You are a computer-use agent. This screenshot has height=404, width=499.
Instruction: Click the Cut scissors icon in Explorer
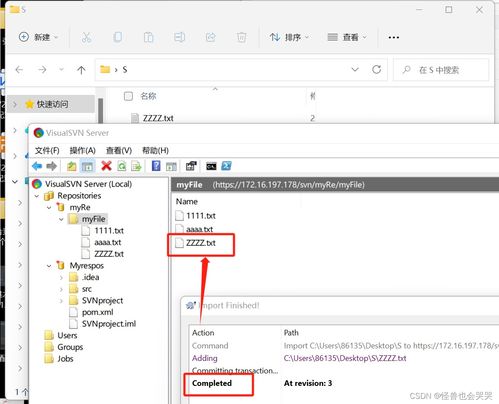pos(87,37)
